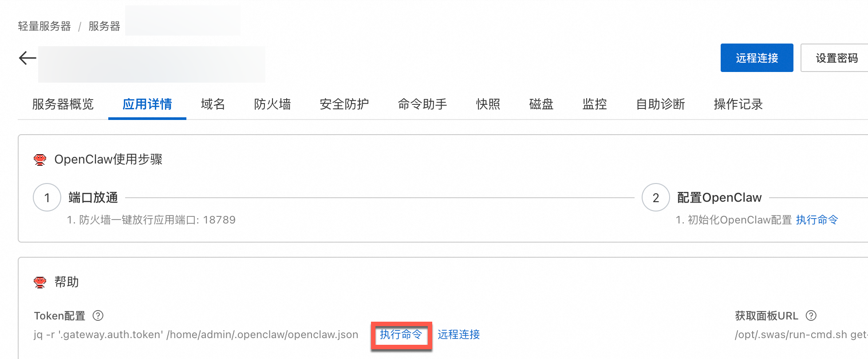Viewport: 868px width, 359px height.
Task: Show the 操作记录 tab
Action: [738, 104]
